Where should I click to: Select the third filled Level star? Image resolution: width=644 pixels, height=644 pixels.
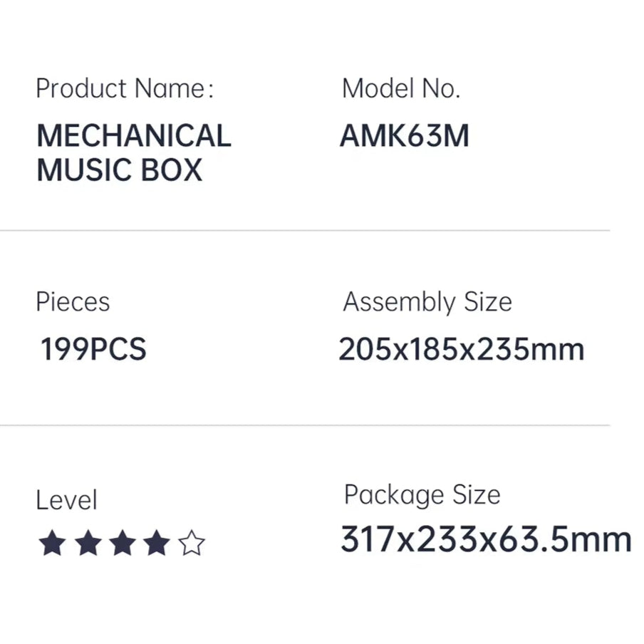pyautogui.click(x=122, y=545)
